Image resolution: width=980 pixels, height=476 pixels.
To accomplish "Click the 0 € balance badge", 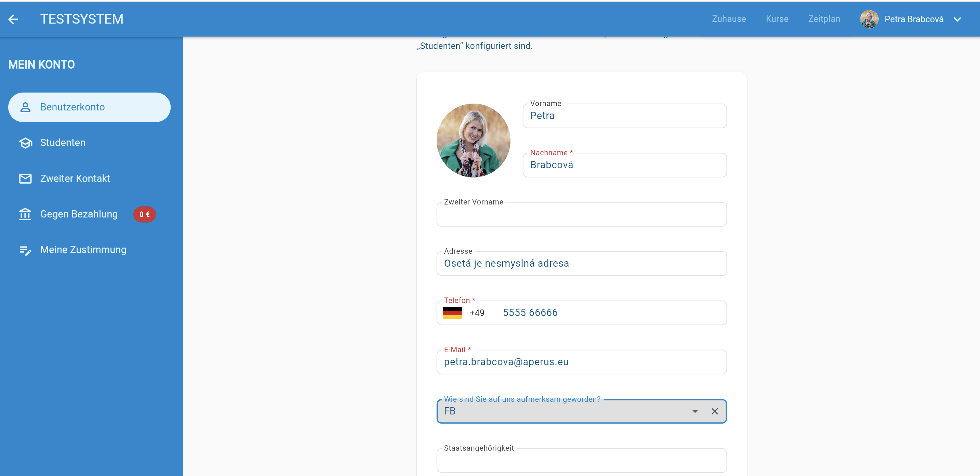I will click(x=144, y=214).
